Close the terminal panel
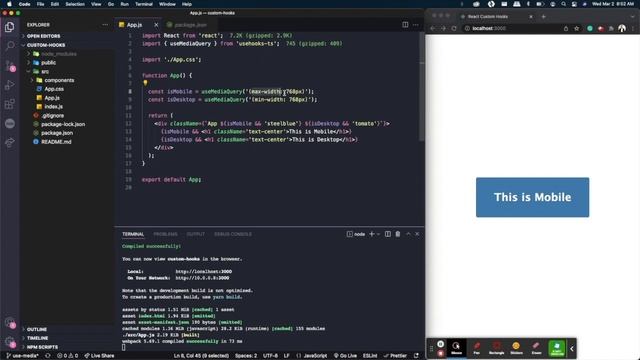The height and width of the screenshot is (360, 640). pos(417,234)
